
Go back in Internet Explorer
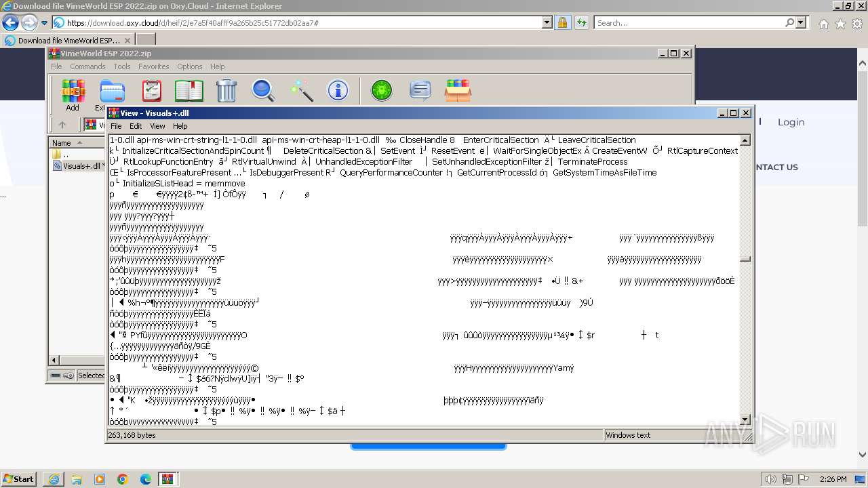[x=11, y=22]
